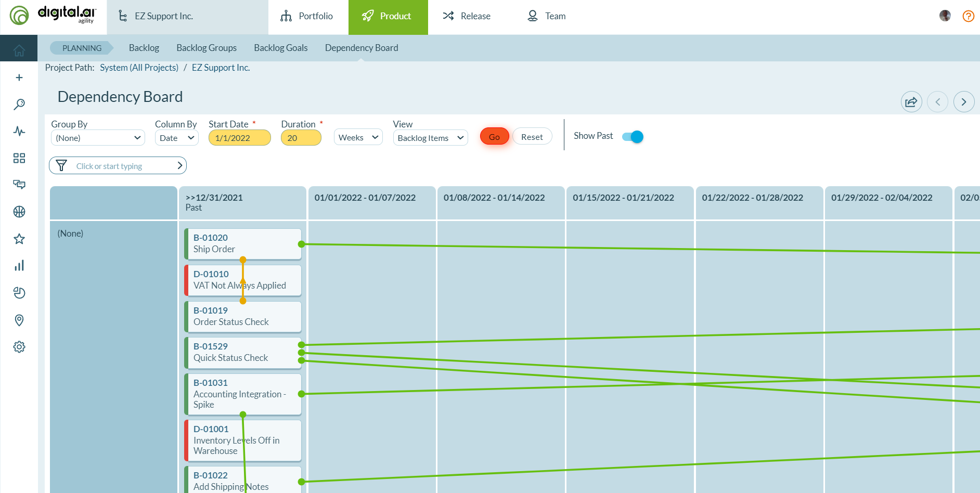Open EZ Support Inc. breadcrumb link
The width and height of the screenshot is (980, 493).
pyautogui.click(x=221, y=68)
